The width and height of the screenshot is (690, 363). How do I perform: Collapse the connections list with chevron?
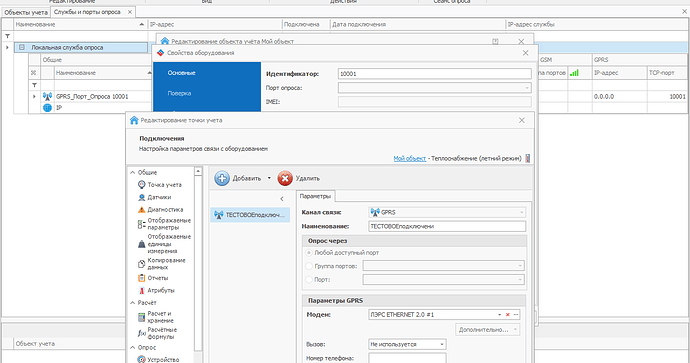click(282, 199)
